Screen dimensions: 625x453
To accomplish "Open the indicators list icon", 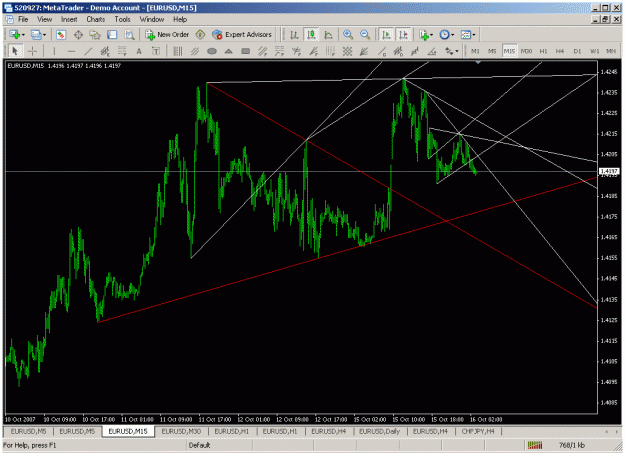I will tap(424, 35).
